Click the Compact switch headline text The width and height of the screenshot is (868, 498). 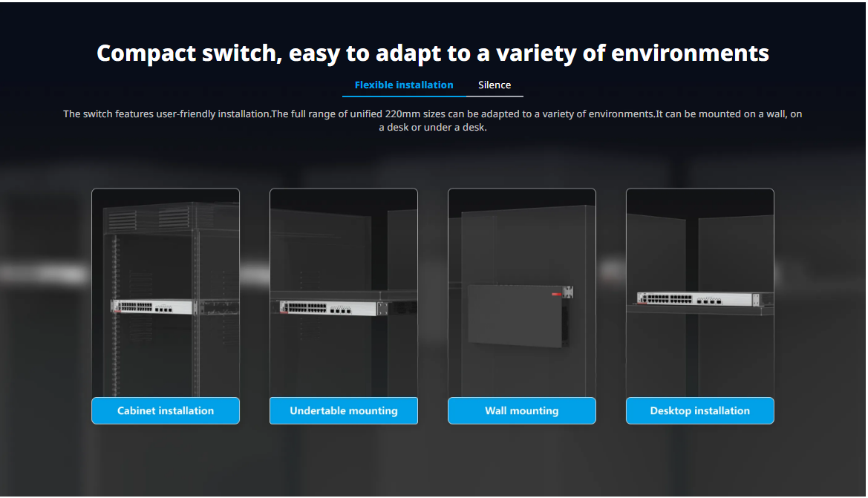tap(433, 53)
